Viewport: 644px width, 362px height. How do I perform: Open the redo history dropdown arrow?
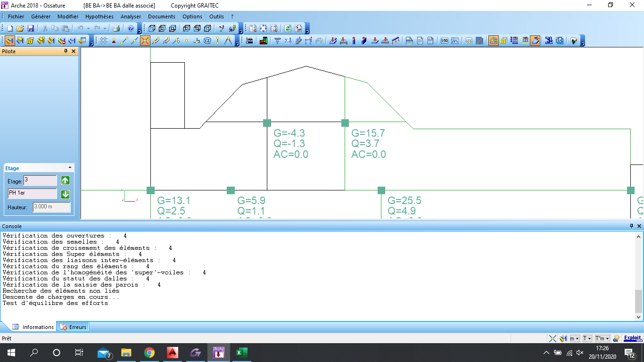(105, 29)
